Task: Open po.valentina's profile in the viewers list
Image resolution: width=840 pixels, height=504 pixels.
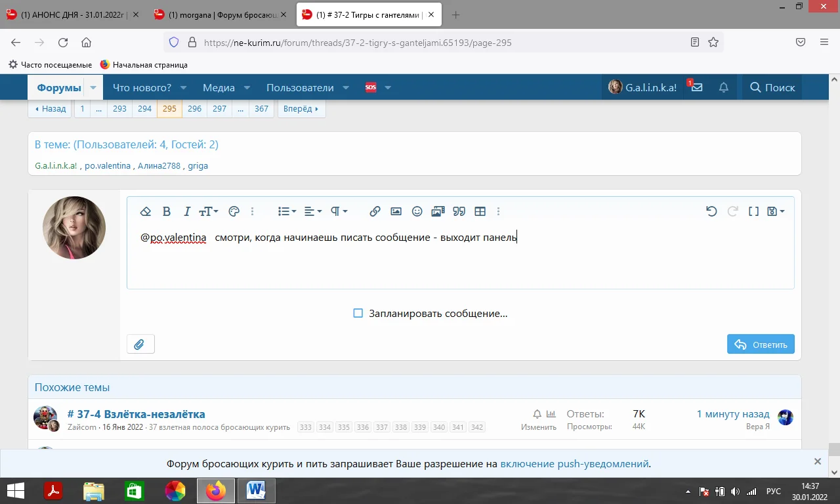Action: coord(108,166)
